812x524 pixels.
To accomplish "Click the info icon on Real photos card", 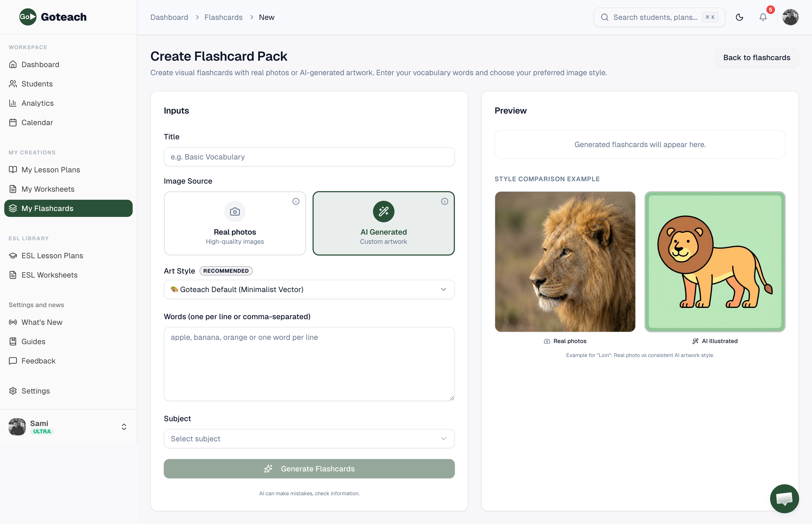I will [295, 201].
